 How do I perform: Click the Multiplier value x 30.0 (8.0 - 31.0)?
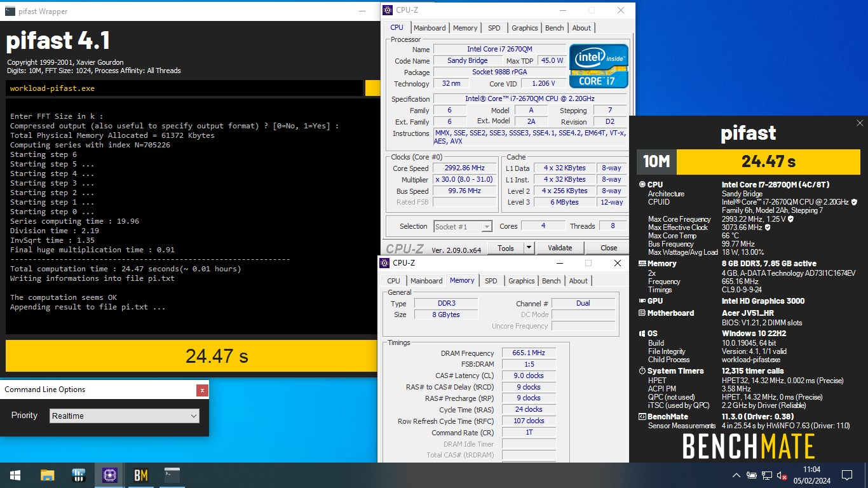coord(466,180)
